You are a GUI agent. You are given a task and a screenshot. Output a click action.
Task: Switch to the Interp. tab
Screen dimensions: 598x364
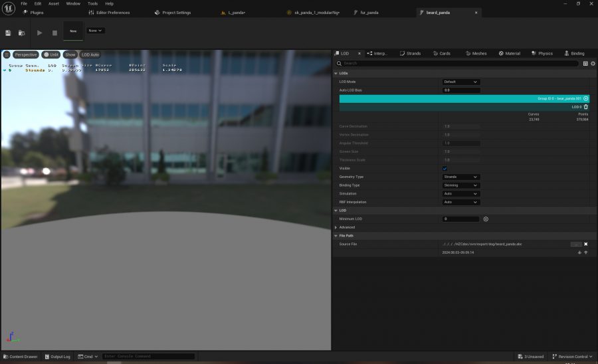click(377, 53)
